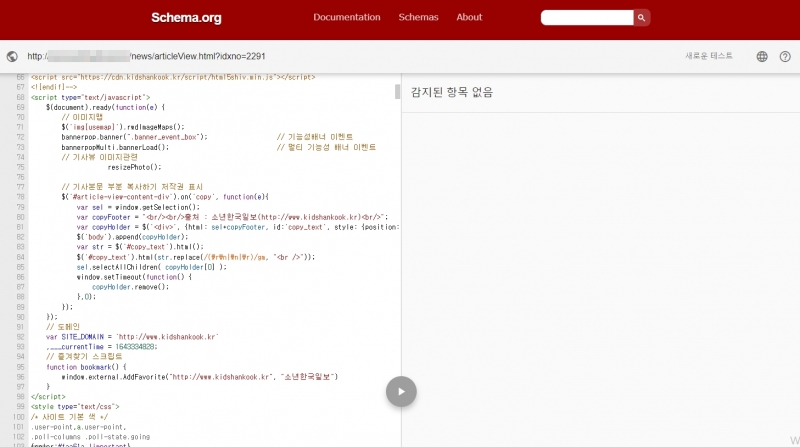
Task: Click the currentTime value line
Action: (102, 346)
